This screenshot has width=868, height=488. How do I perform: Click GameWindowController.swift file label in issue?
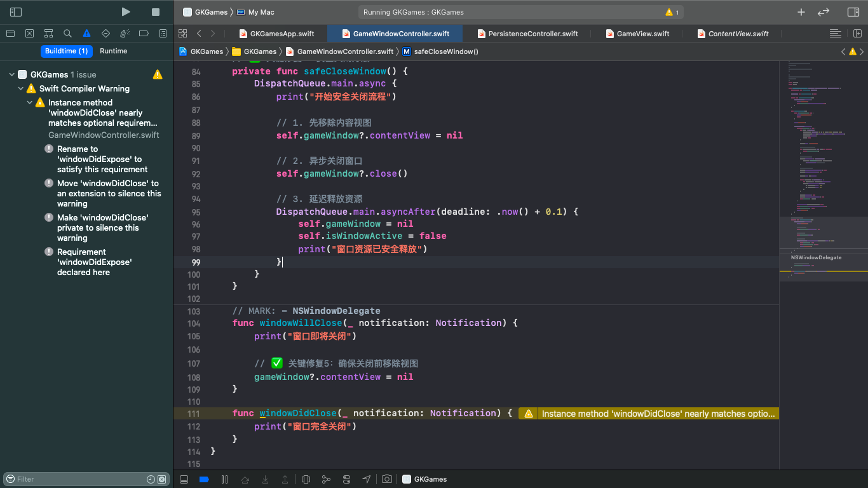[104, 135]
